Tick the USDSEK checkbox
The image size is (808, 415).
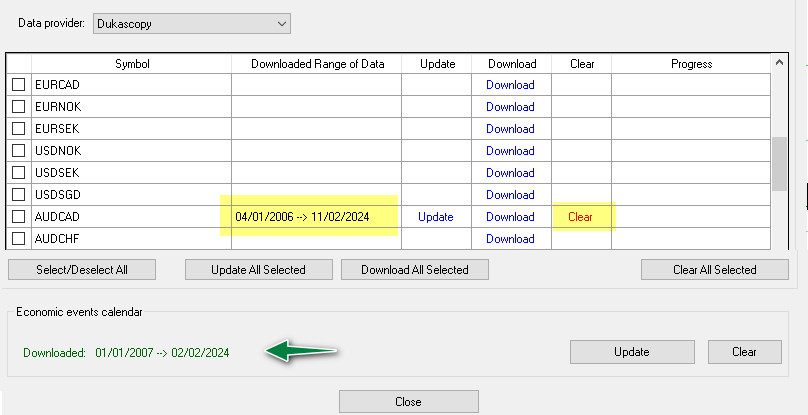19,173
